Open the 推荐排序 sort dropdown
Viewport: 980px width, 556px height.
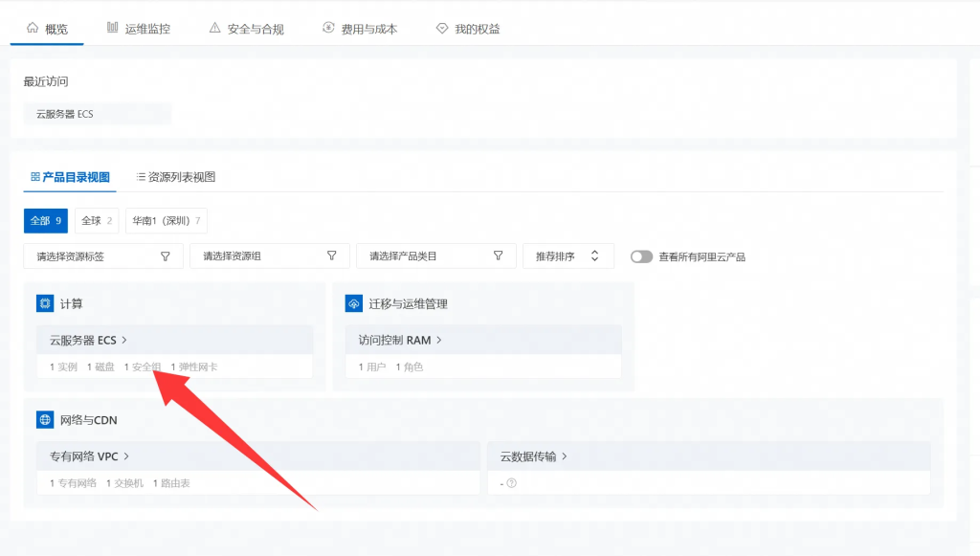tap(568, 256)
